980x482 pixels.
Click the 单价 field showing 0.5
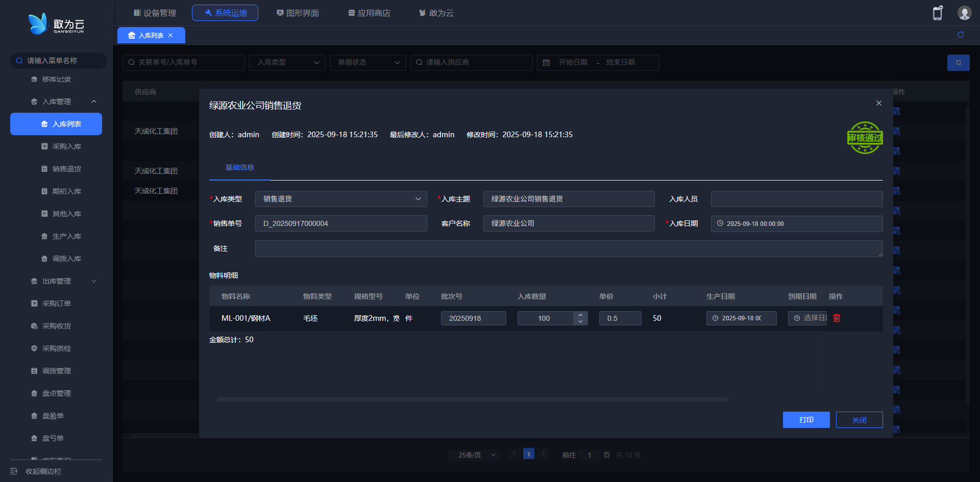click(x=620, y=318)
